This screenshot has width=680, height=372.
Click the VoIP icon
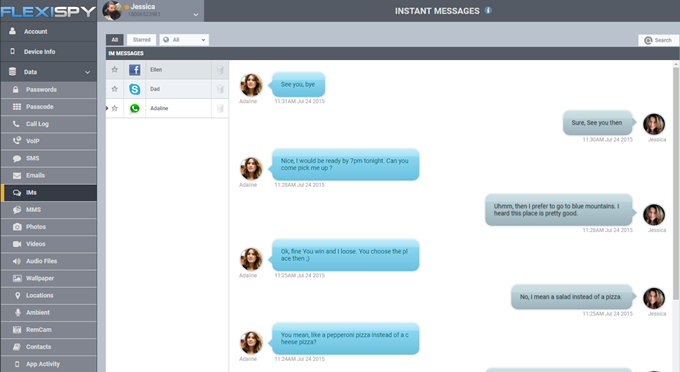point(16,141)
